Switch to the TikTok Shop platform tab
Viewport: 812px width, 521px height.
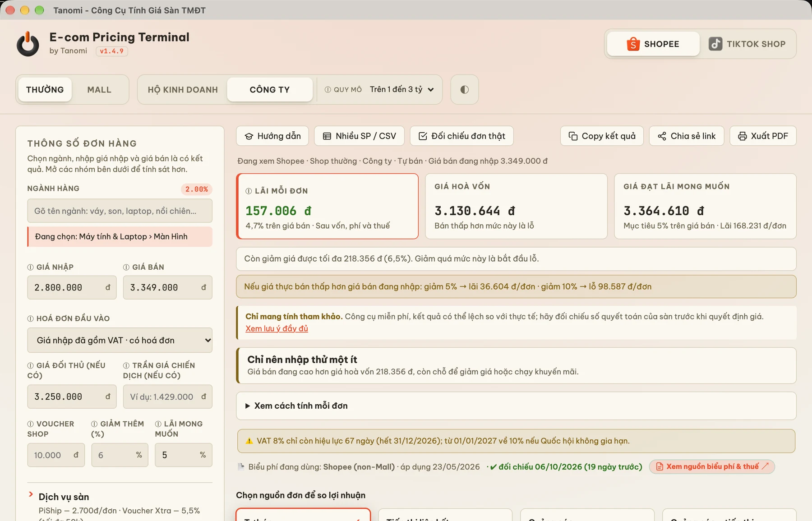coord(747,44)
